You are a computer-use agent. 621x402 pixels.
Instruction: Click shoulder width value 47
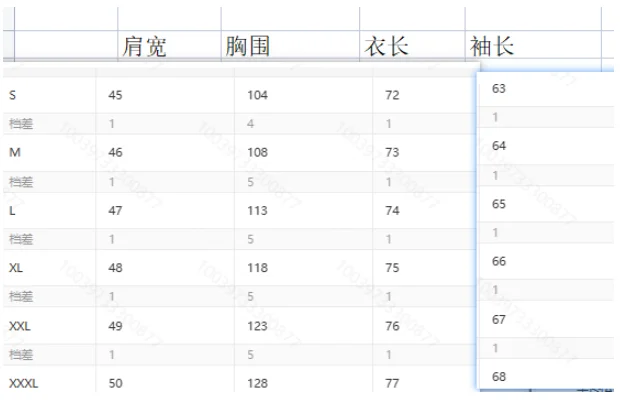(x=115, y=211)
